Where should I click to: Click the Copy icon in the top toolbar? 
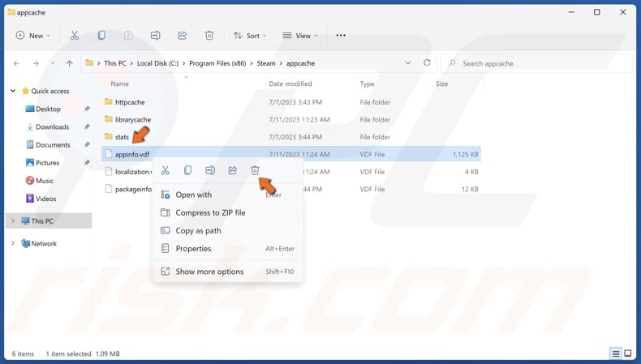tap(101, 36)
